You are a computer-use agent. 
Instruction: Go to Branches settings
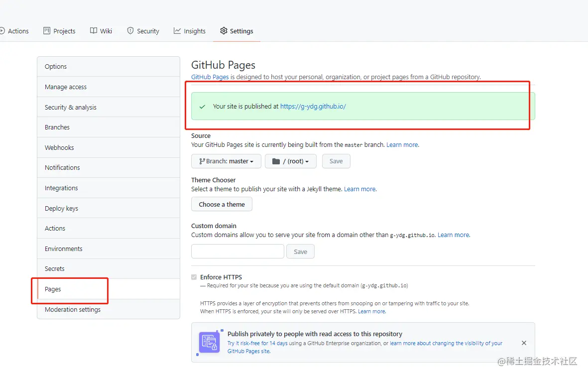pyautogui.click(x=109, y=127)
